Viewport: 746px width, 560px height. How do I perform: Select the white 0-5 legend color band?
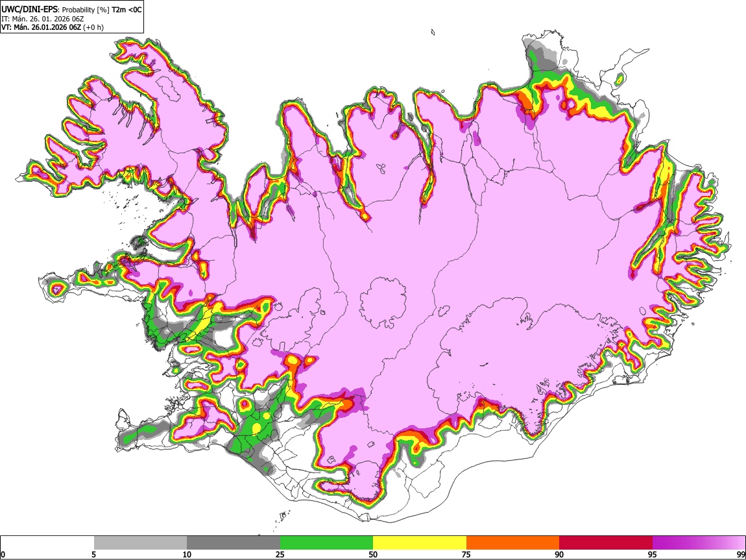pos(47,543)
